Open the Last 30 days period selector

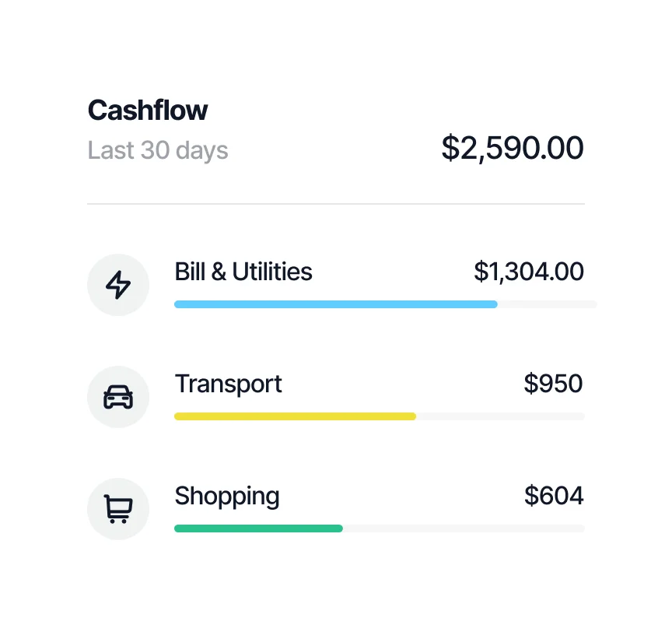click(x=158, y=150)
